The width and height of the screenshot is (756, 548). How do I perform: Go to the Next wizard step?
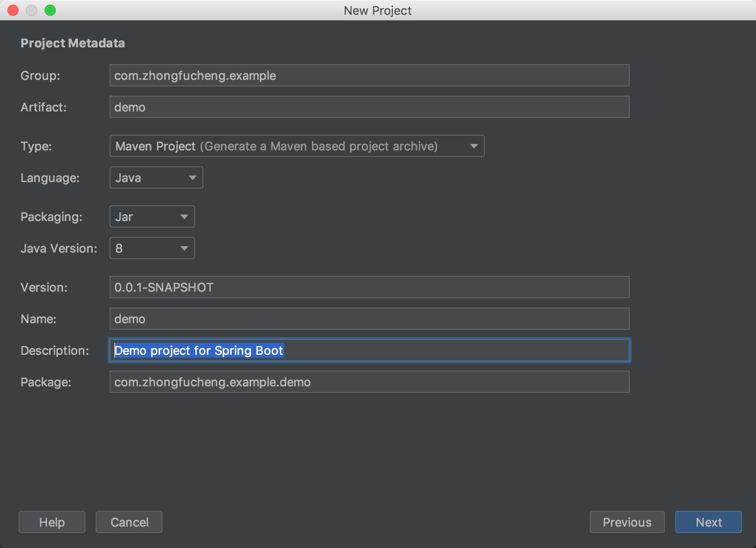(x=708, y=522)
